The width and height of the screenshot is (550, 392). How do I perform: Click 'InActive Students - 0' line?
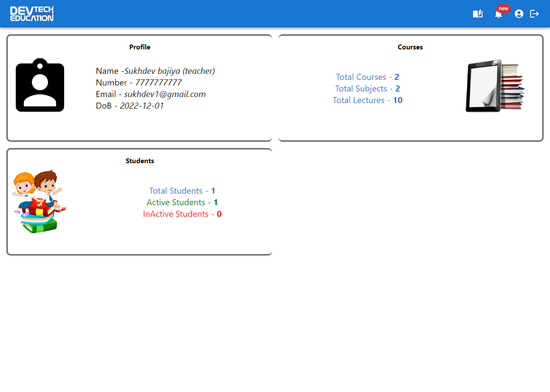[x=182, y=214]
